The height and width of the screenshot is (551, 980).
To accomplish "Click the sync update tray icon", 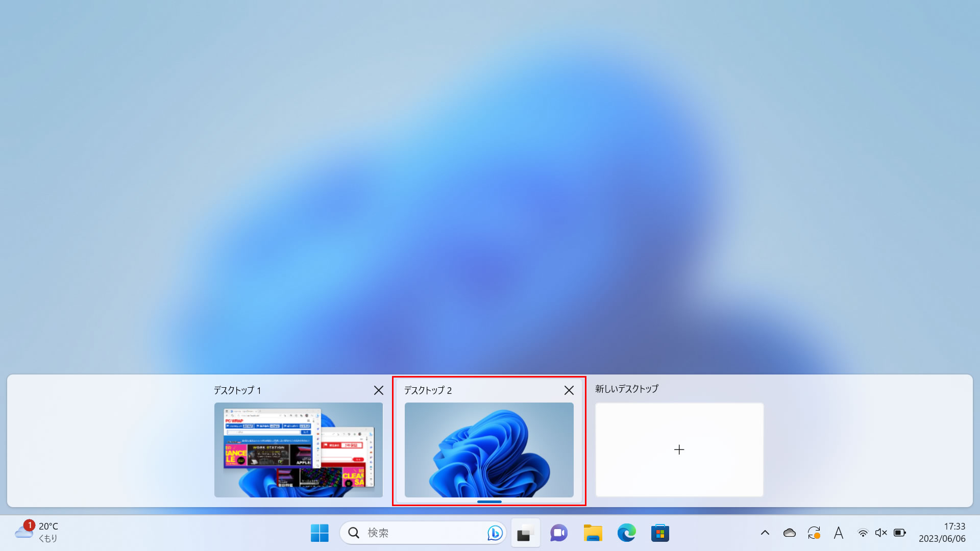I will coord(814,533).
